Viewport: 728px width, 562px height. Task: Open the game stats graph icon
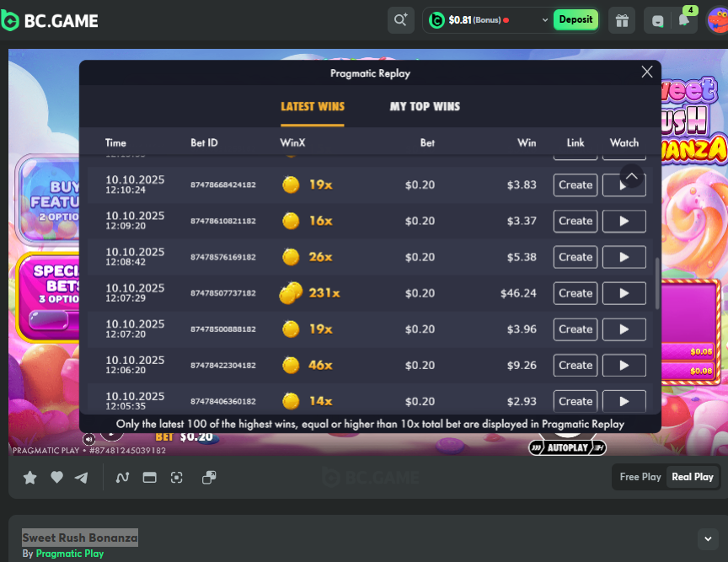tap(122, 478)
